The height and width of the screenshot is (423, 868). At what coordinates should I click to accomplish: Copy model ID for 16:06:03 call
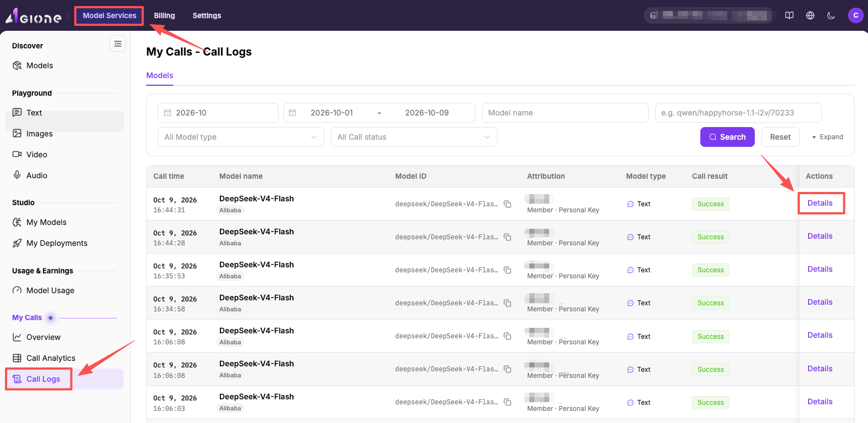point(507,403)
